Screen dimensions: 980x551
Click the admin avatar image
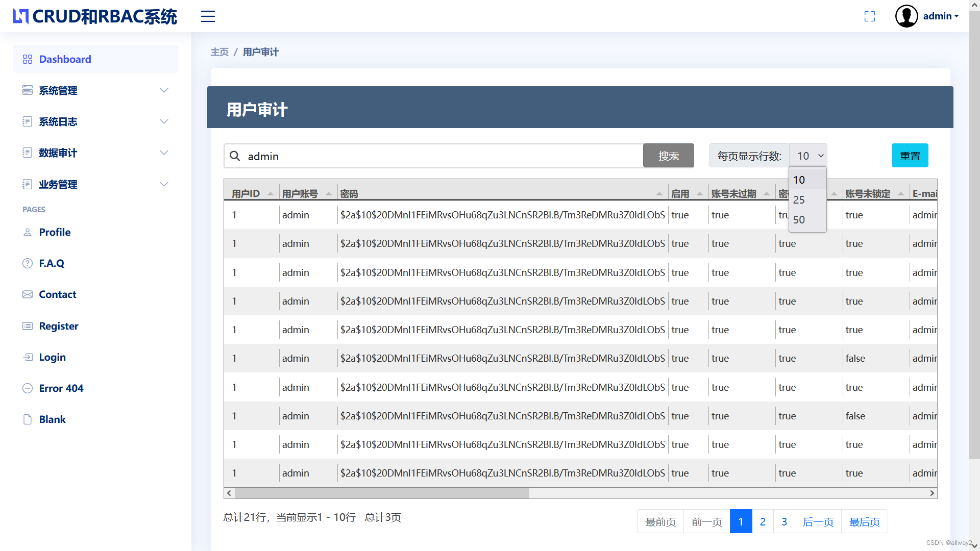click(906, 16)
